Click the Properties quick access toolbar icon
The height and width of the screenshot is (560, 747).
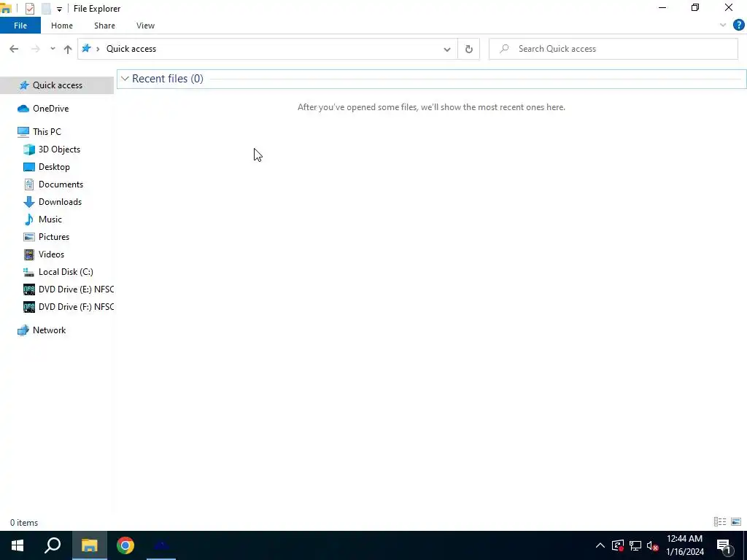coord(29,9)
